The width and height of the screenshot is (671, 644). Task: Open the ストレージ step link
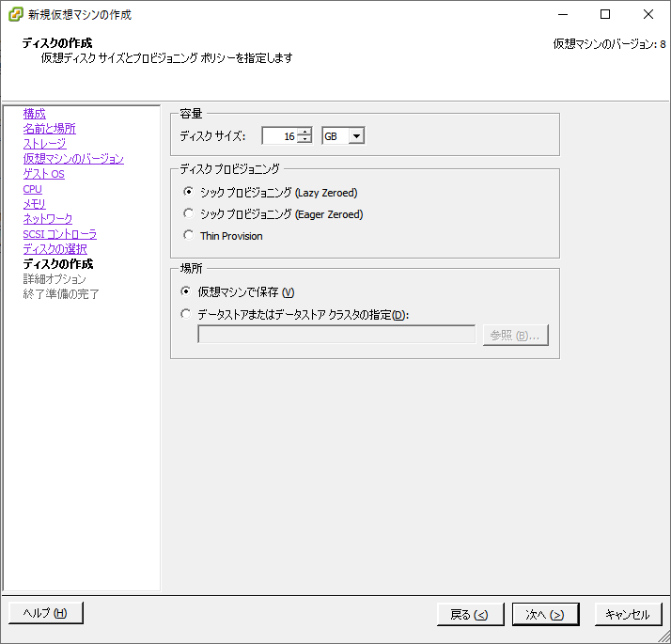tap(44, 144)
